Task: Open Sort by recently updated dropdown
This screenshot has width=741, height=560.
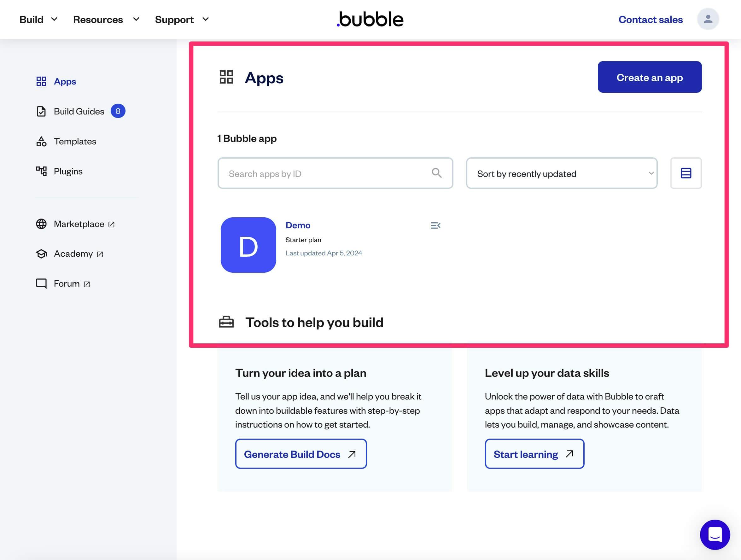Action: (x=562, y=173)
